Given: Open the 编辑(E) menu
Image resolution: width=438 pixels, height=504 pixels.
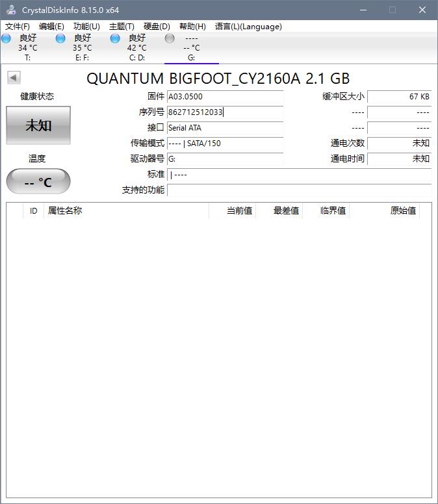Looking at the screenshot, I should pyautogui.click(x=51, y=27).
